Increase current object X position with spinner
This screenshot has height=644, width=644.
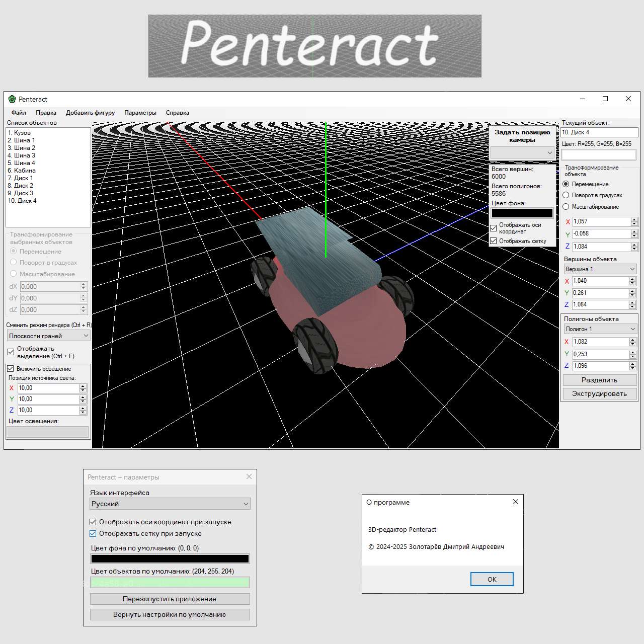click(634, 219)
